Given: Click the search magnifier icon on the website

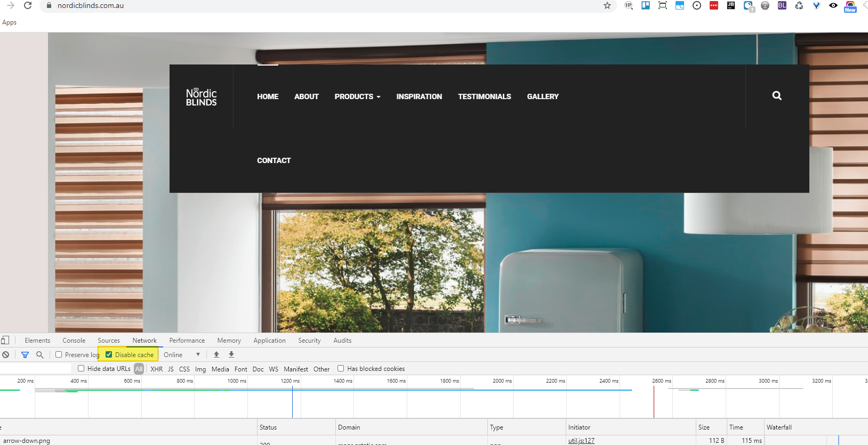Looking at the screenshot, I should tap(777, 96).
